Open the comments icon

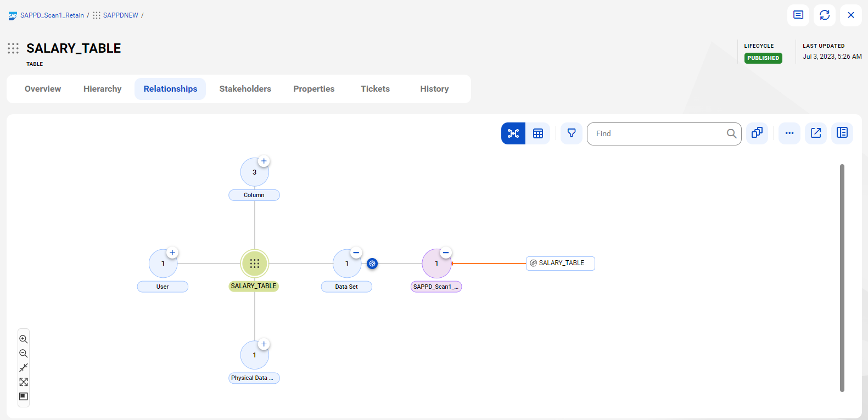(x=798, y=15)
